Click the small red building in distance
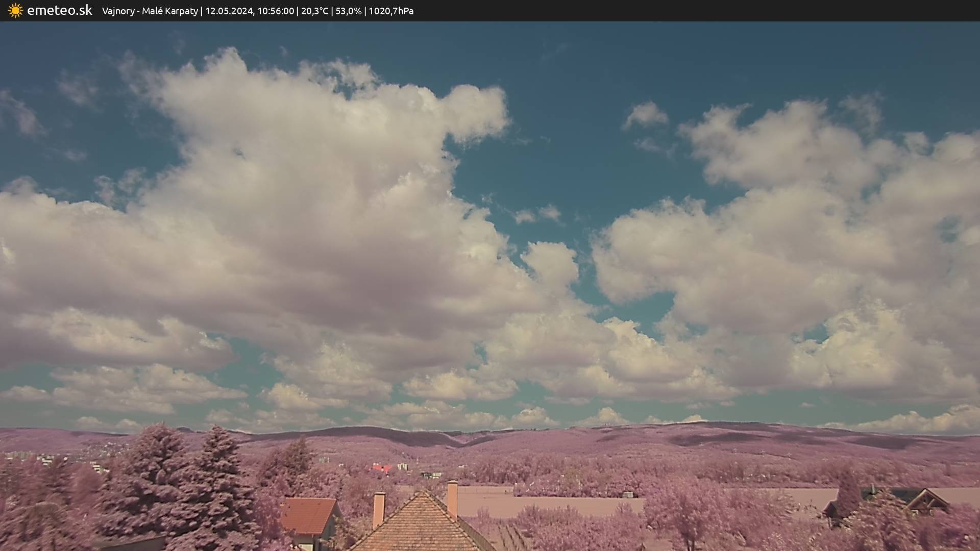Image resolution: width=980 pixels, height=551 pixels. pos(382,468)
